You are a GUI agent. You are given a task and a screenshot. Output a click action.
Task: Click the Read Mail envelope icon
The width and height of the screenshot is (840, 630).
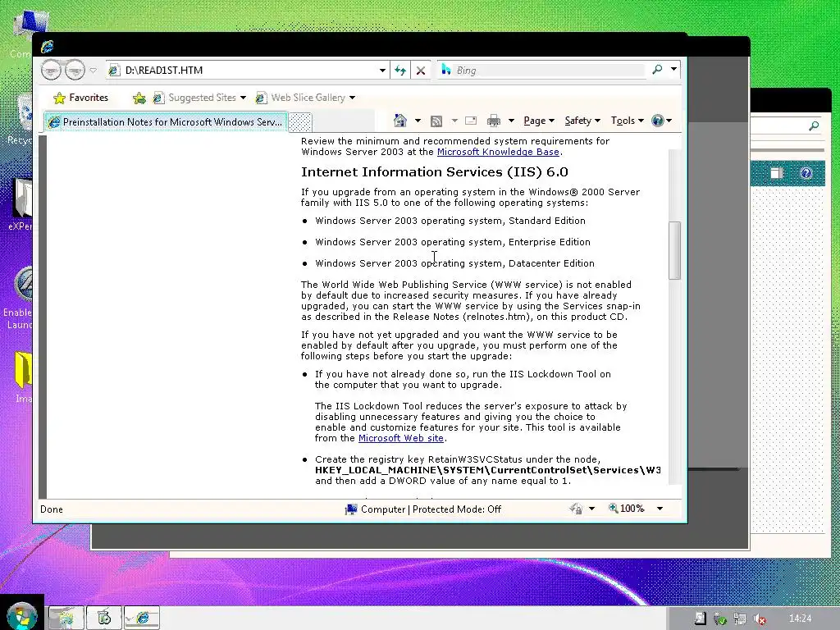pyautogui.click(x=471, y=121)
